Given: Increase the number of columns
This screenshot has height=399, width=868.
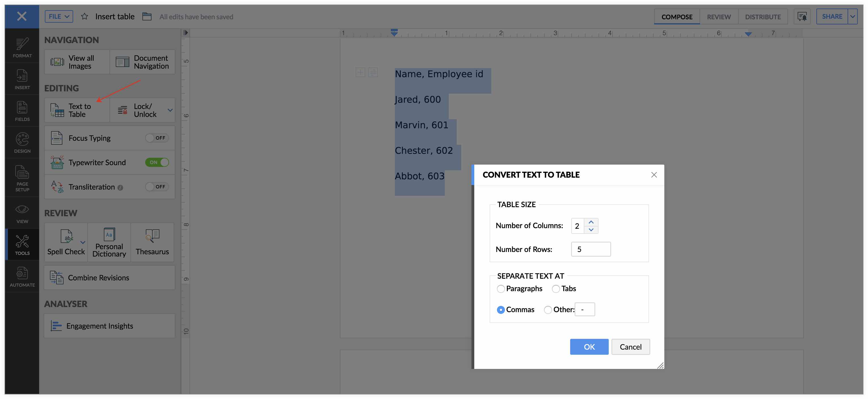Looking at the screenshot, I should pyautogui.click(x=591, y=222).
